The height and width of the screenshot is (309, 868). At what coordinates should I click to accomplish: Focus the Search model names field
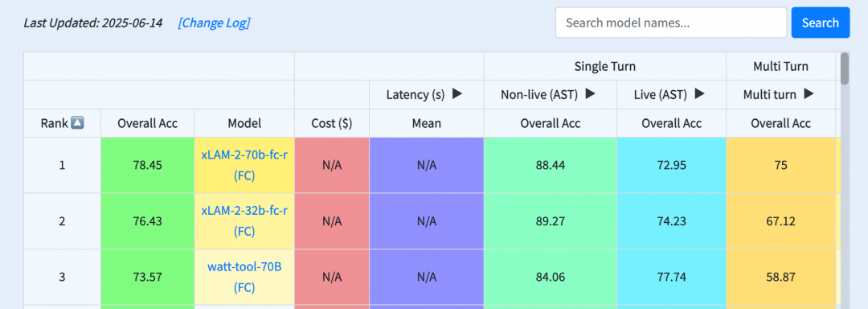[671, 23]
